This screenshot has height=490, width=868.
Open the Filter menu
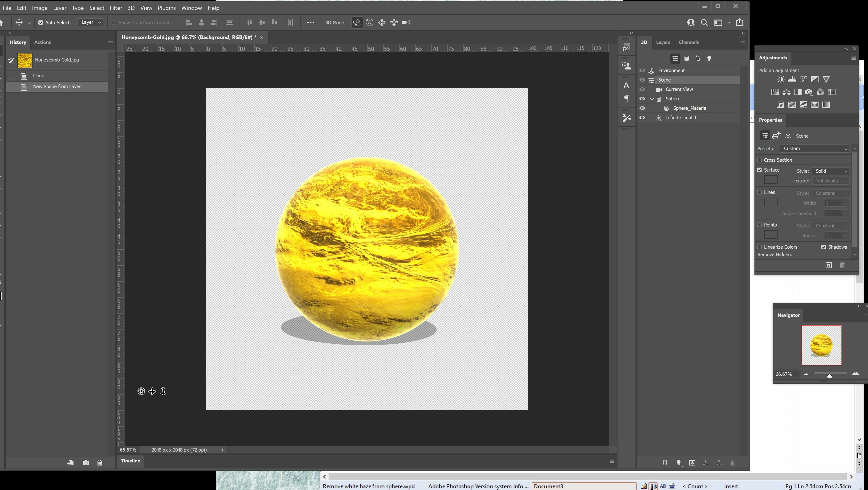[116, 8]
